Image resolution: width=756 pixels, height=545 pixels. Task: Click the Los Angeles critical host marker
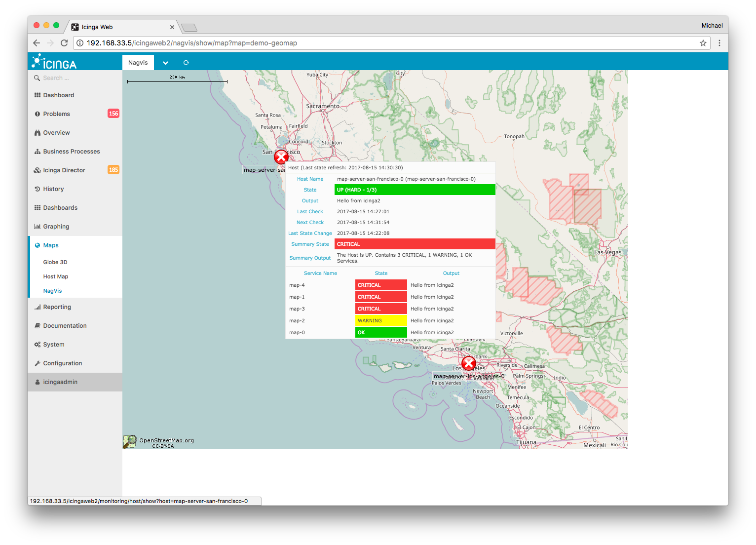[x=468, y=364]
